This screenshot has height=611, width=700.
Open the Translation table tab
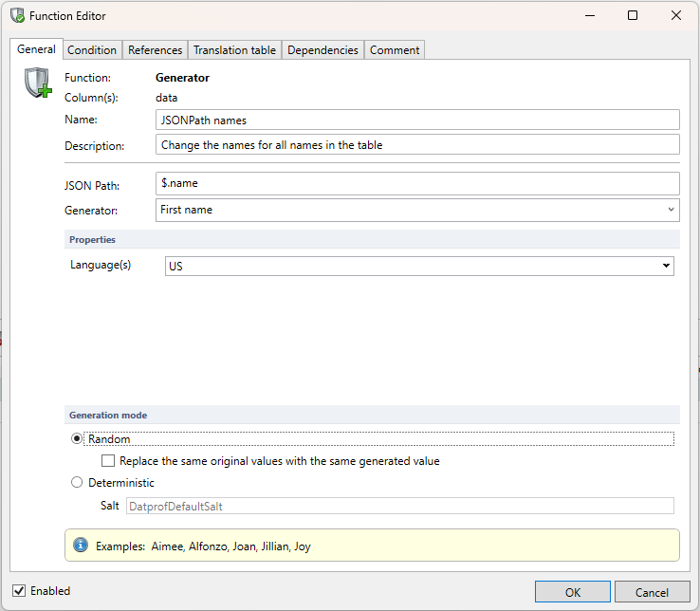coord(234,50)
